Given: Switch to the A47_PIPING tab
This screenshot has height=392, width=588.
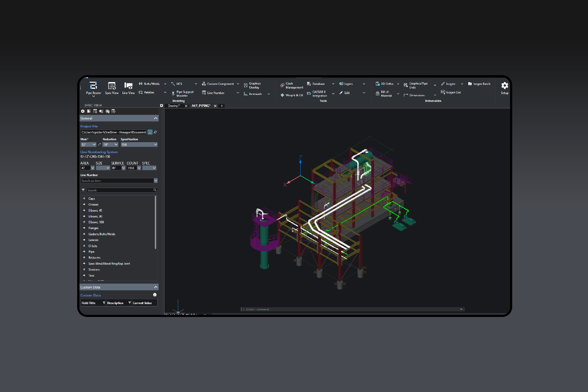Looking at the screenshot, I should coord(201,106).
